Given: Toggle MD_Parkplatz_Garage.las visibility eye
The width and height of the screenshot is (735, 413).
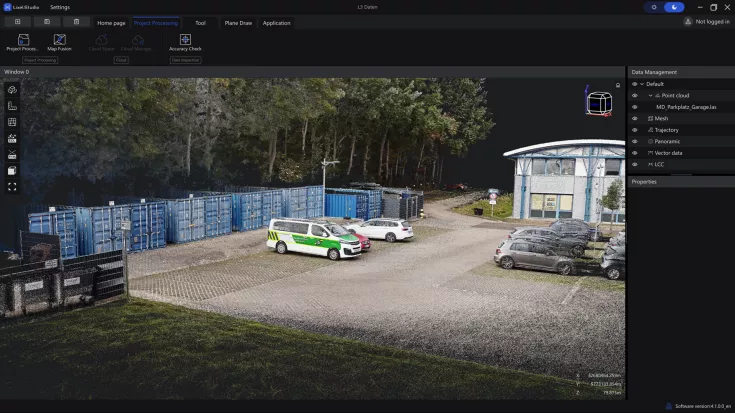Looking at the screenshot, I should (635, 107).
